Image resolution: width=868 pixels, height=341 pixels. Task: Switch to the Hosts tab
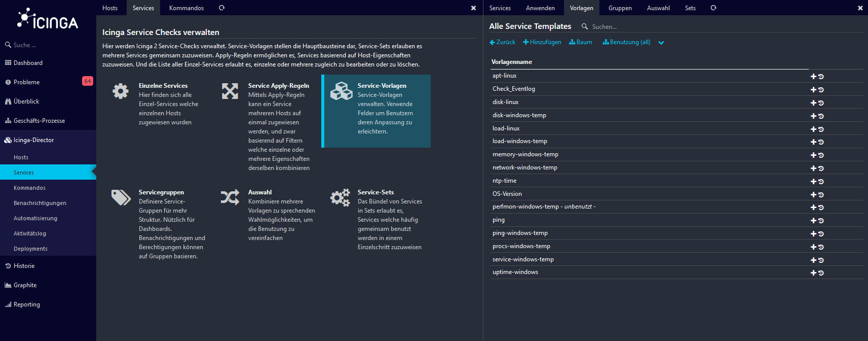[x=110, y=8]
